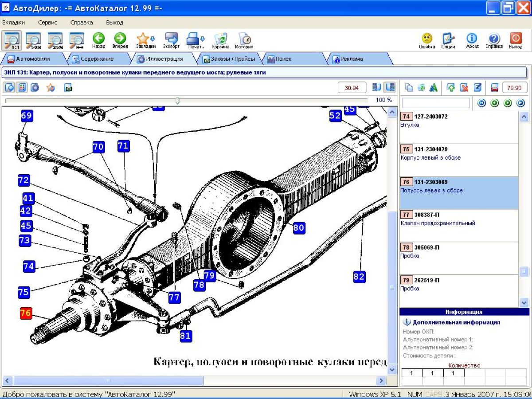This screenshot has height=399, width=532.
Task: Click the 79:90 counter box
Action: pyautogui.click(x=515, y=88)
